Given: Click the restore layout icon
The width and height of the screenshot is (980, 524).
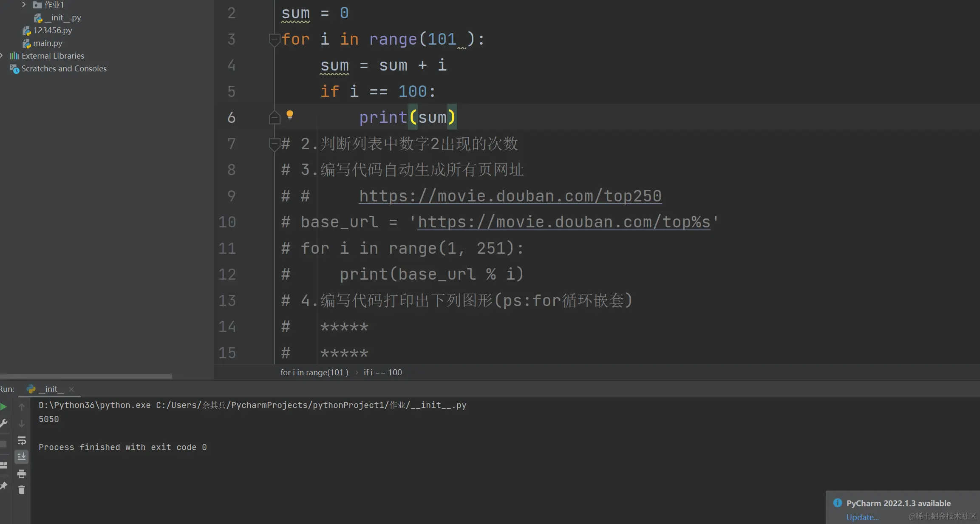Looking at the screenshot, I should 3,465.
